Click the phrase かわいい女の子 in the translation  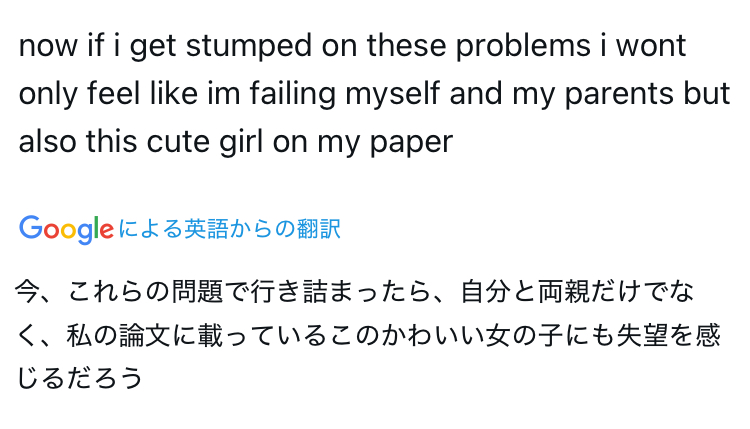[471, 335]
